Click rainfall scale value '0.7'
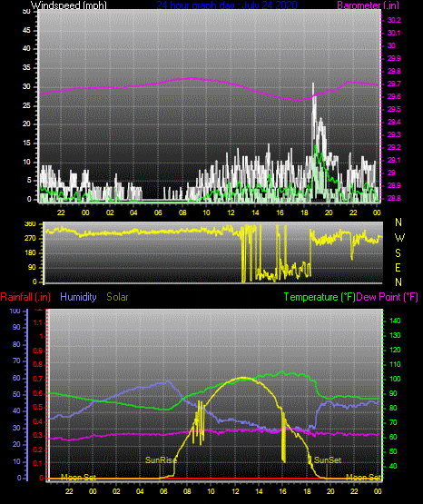Image resolution: width=423 pixels, height=504 pixels. pyautogui.click(x=38, y=379)
